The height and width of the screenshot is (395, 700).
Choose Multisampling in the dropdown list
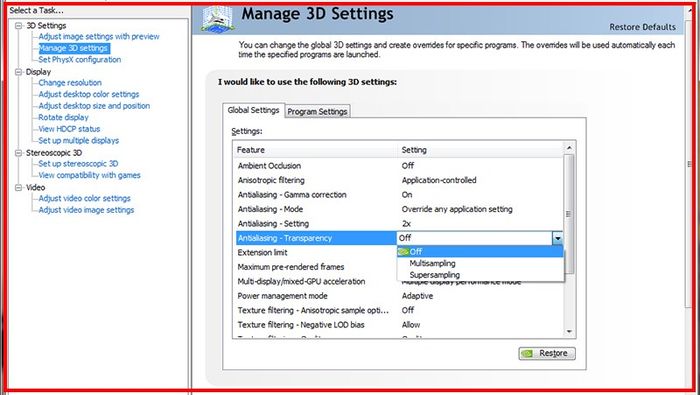click(480, 263)
